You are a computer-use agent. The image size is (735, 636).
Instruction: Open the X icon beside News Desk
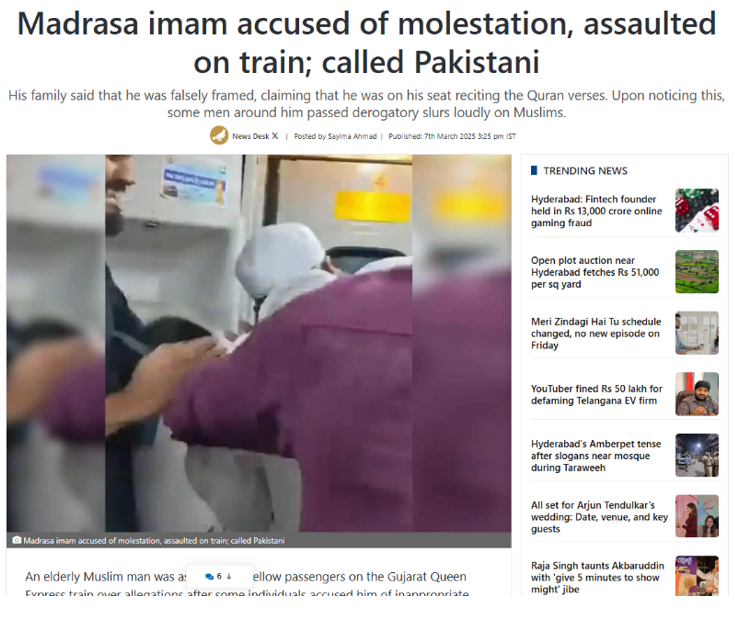tap(275, 136)
